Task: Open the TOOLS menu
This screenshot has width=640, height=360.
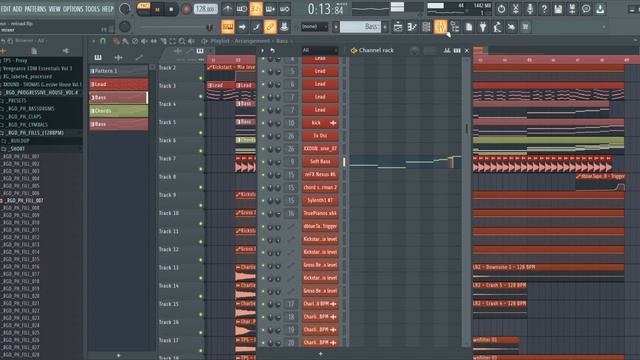Action: (92, 9)
